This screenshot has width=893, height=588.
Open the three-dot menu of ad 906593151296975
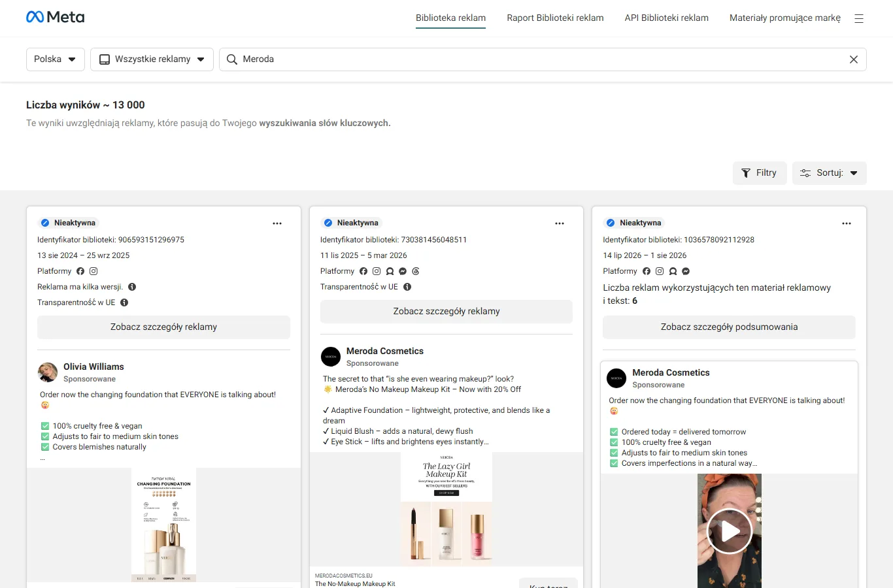click(277, 223)
